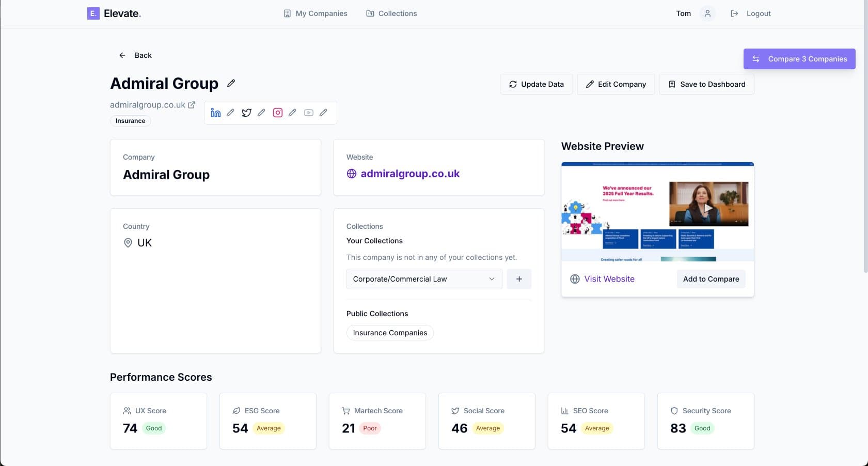
Task: Click the Insurance tag
Action: pyautogui.click(x=130, y=121)
